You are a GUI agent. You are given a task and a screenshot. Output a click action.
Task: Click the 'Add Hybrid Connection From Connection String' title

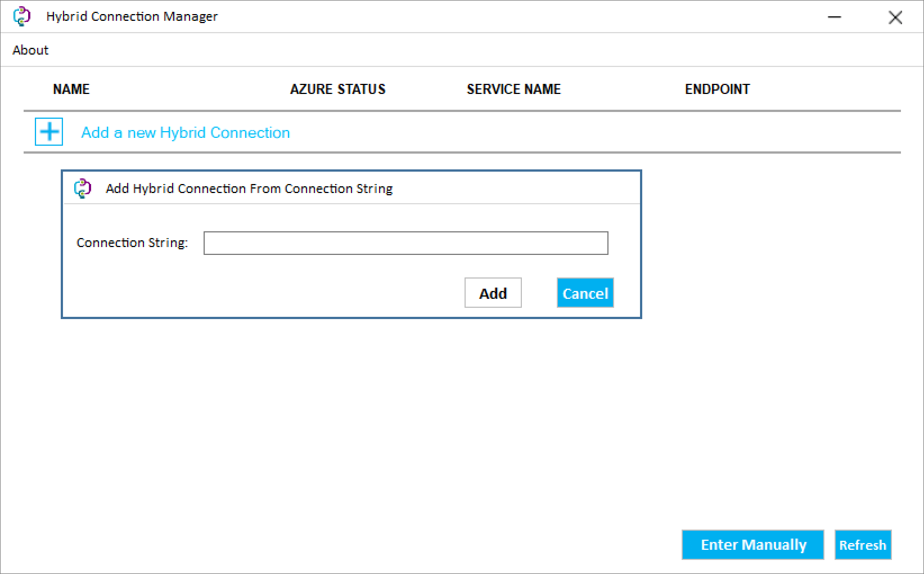(x=249, y=189)
